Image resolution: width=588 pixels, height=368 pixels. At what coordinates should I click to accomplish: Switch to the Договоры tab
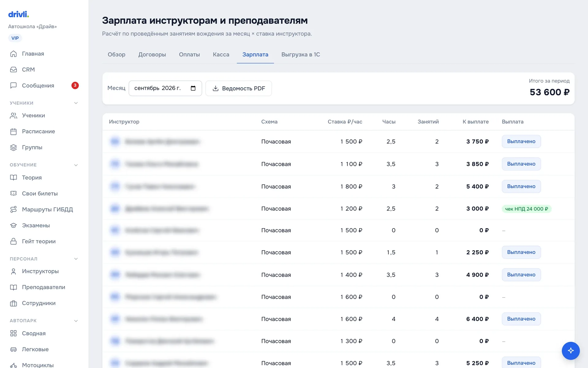[x=152, y=55]
